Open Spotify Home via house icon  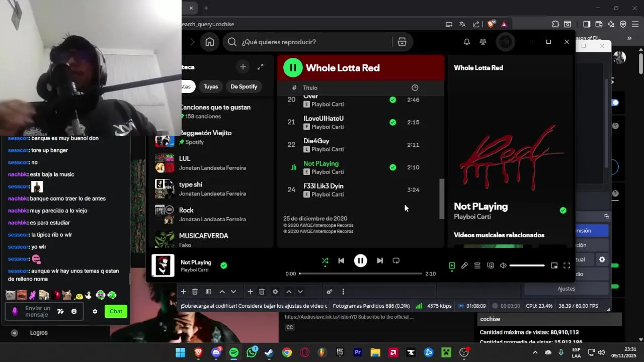click(x=209, y=42)
